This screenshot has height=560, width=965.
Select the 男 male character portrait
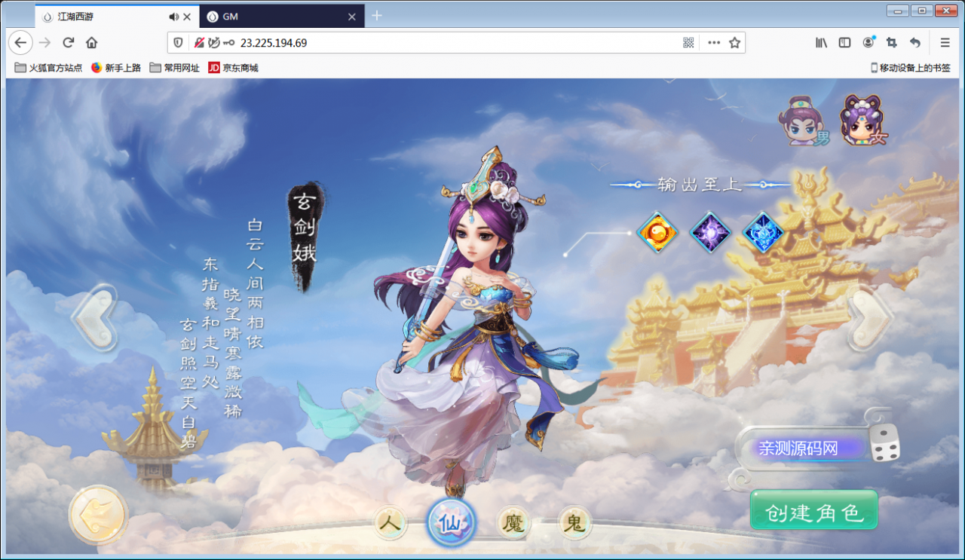(x=805, y=118)
